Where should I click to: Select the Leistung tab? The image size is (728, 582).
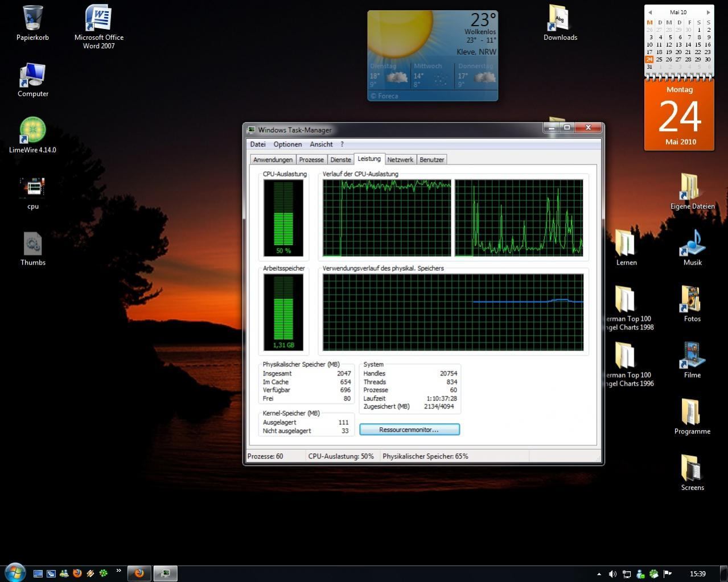pyautogui.click(x=369, y=159)
